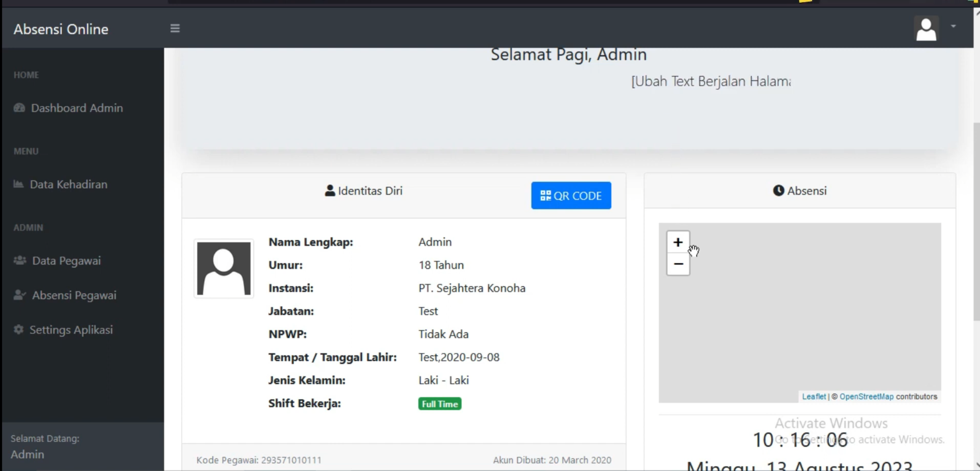This screenshot has width=980, height=471.
Task: Select 'PT. Sejahtera Konoha' instansi value
Action: click(472, 288)
